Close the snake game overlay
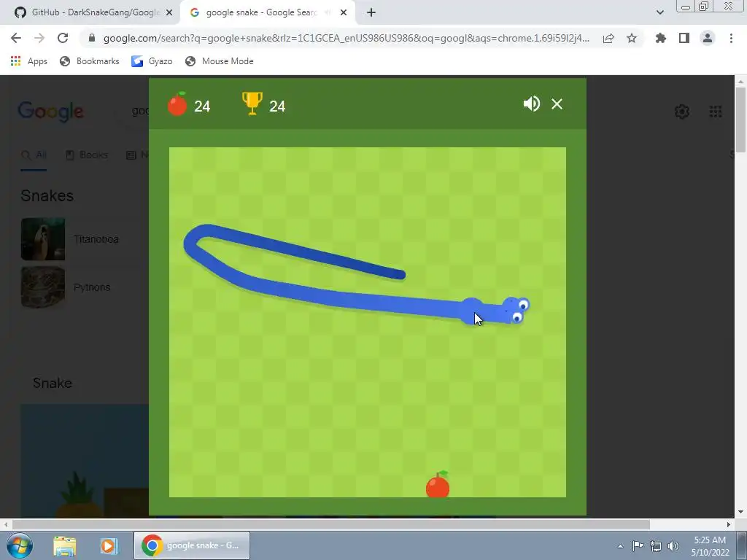 point(557,104)
